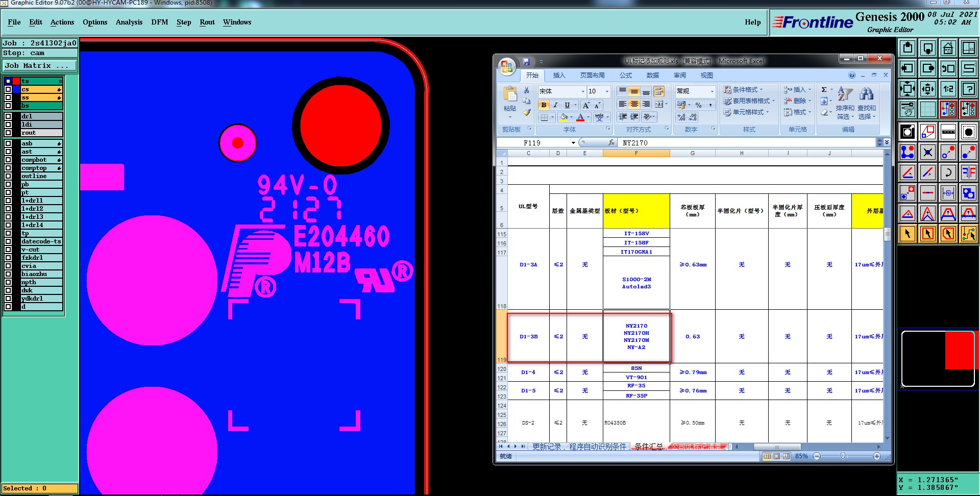
Task: Click the ruler measure tool icon
Action: pyautogui.click(x=948, y=132)
